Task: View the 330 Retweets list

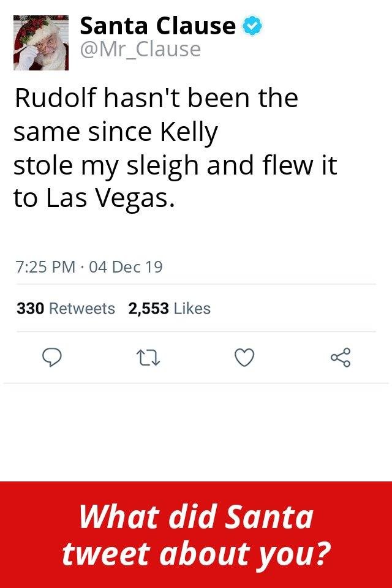Action: [66, 308]
